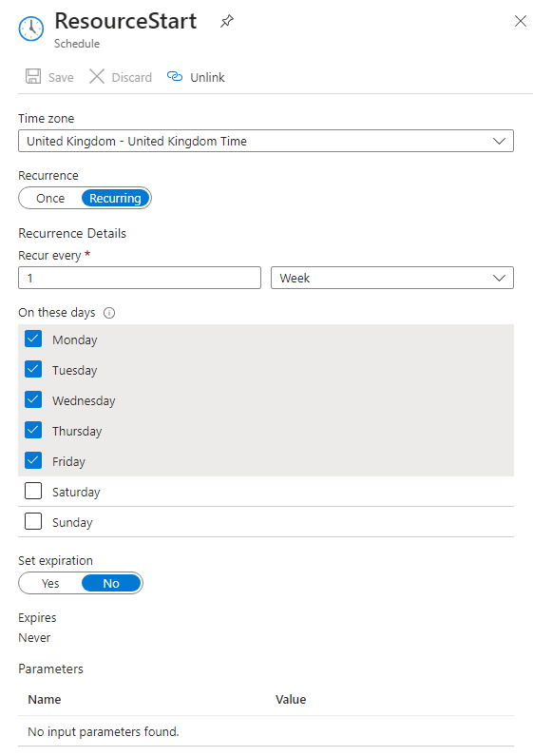Uncheck the Monday checkbox

click(x=33, y=339)
